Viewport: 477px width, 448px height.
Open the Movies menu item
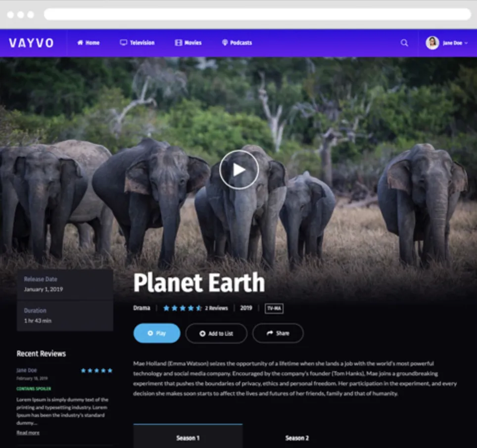click(x=188, y=43)
